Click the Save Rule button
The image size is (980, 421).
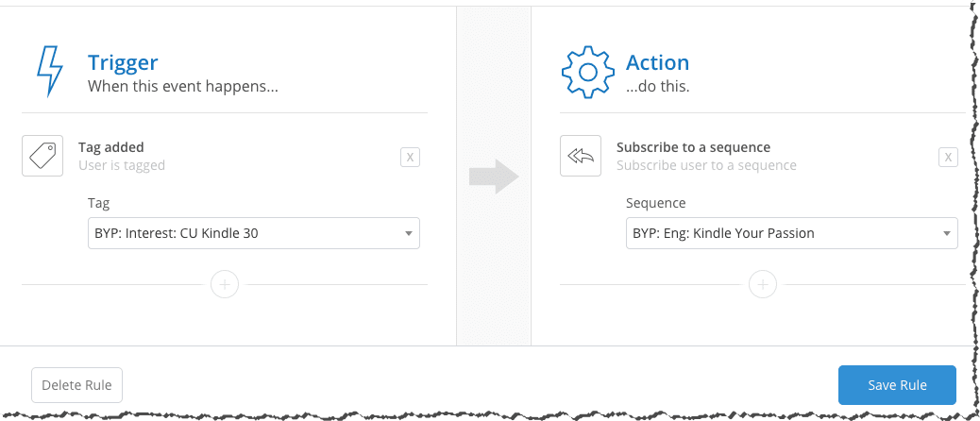pyautogui.click(x=897, y=385)
